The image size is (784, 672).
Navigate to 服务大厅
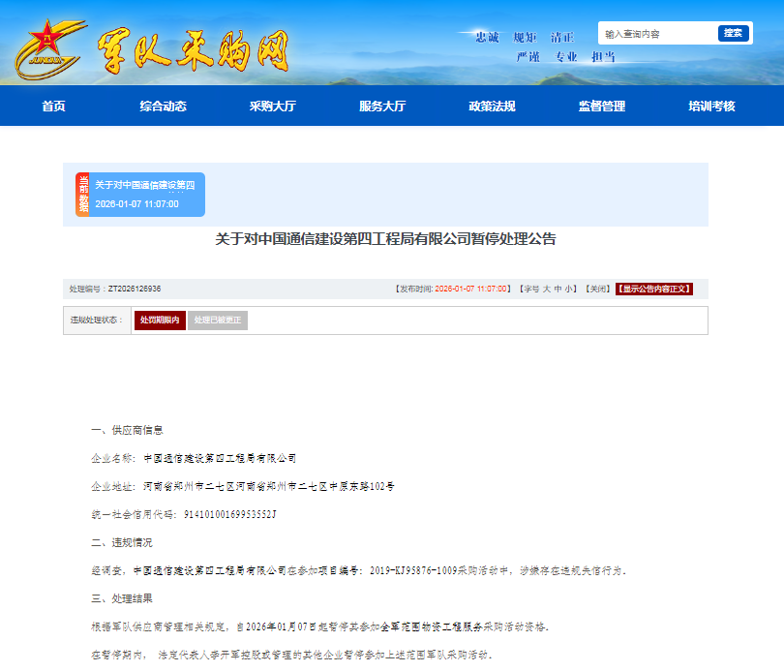[x=382, y=107]
